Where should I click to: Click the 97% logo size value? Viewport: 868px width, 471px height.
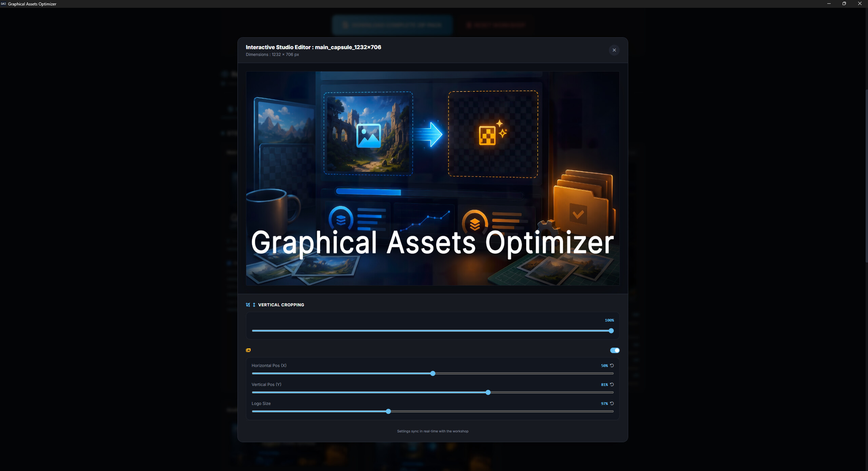coord(604,404)
